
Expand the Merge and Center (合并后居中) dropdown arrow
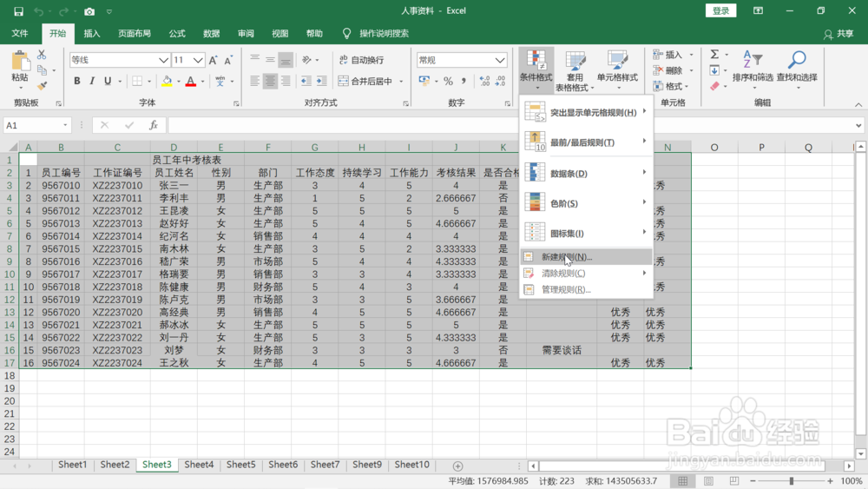[401, 82]
